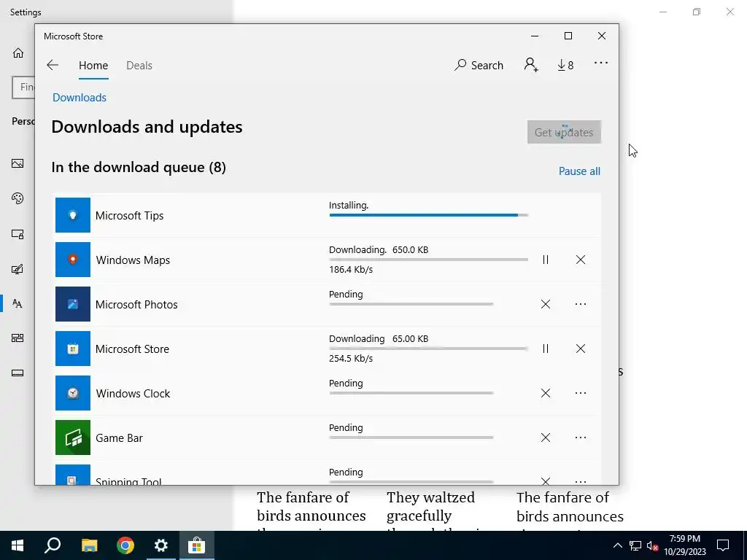This screenshot has width=747, height=560.
Task: Switch to Settings from the taskbar
Action: coord(161,545)
